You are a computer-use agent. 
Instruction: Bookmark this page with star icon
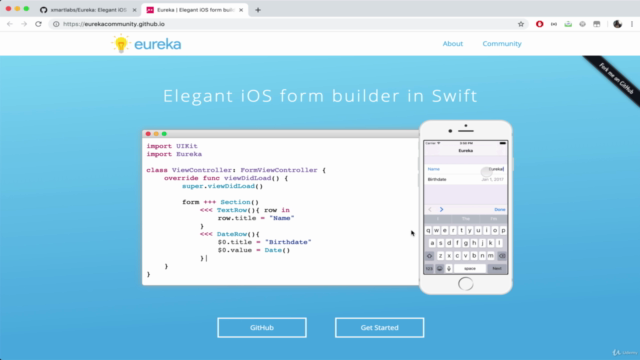pyautogui.click(x=521, y=24)
